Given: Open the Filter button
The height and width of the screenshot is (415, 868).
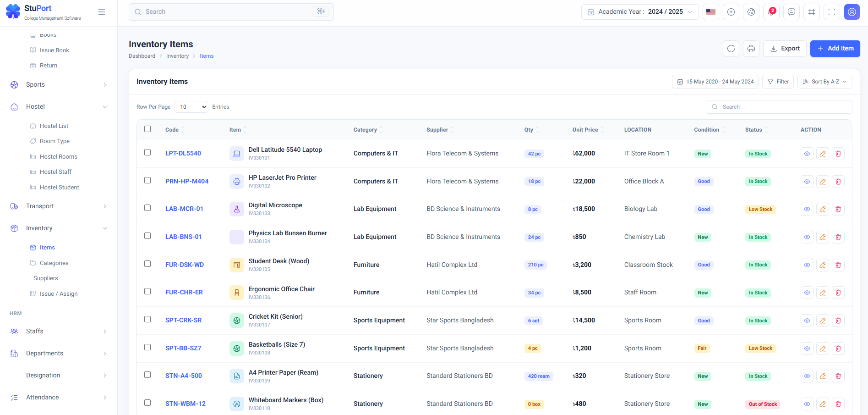Looking at the screenshot, I should pyautogui.click(x=778, y=82).
